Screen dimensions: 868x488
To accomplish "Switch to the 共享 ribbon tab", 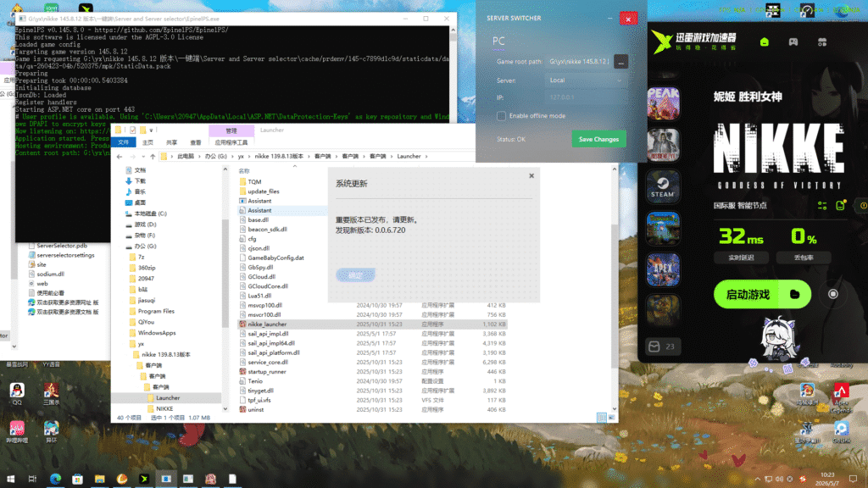I will pyautogui.click(x=171, y=142).
